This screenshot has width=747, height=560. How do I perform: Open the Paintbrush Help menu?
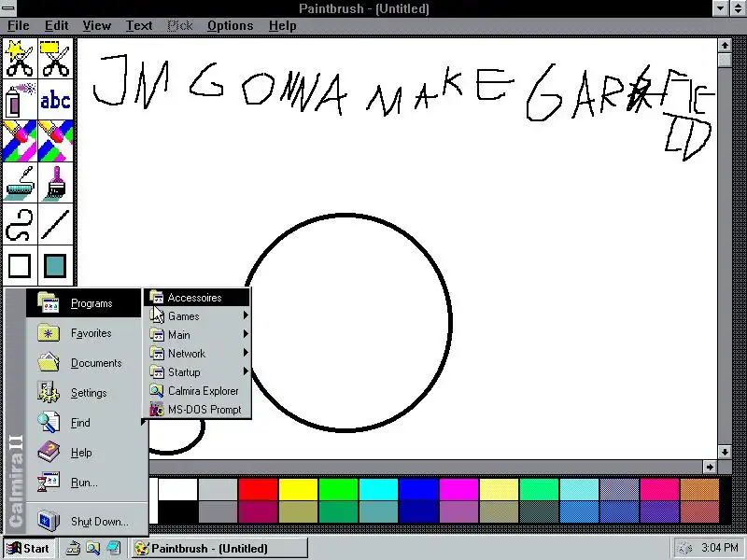283,26
